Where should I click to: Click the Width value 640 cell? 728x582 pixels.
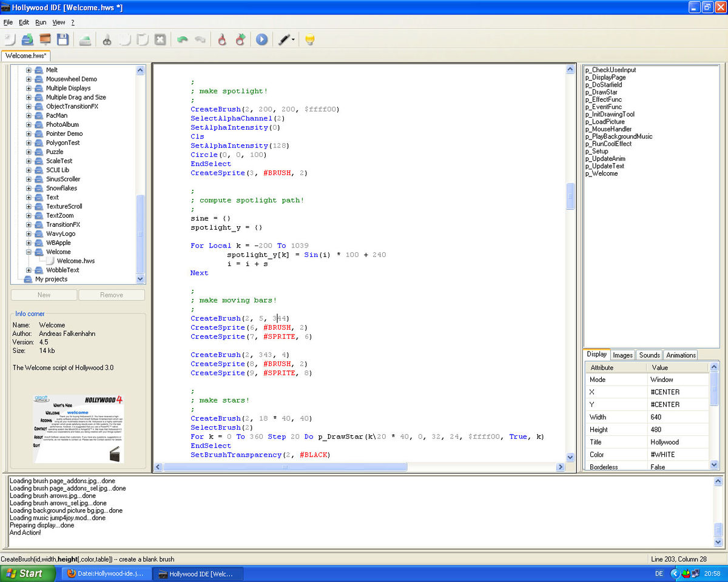[678, 417]
